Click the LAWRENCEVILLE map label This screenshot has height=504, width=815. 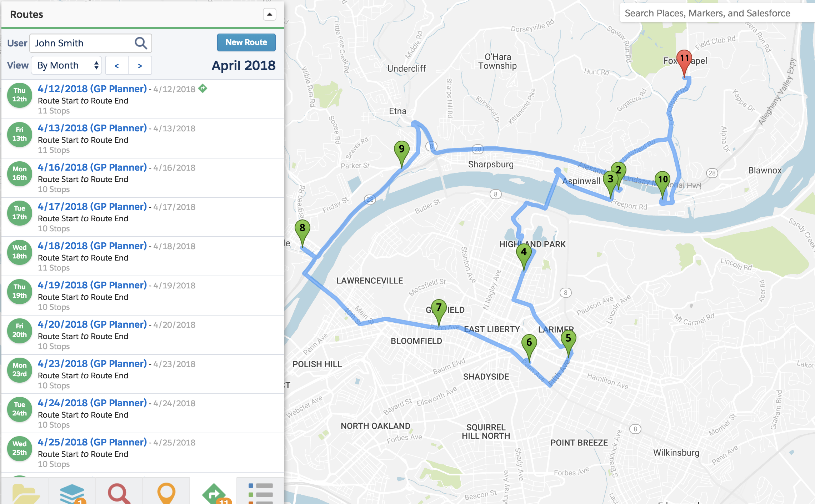pyautogui.click(x=370, y=281)
